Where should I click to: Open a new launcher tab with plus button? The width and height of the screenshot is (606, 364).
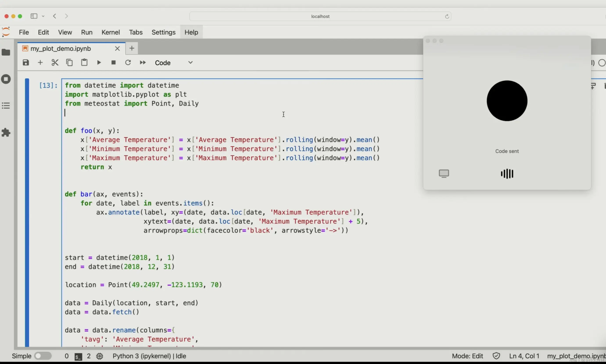coord(132,48)
